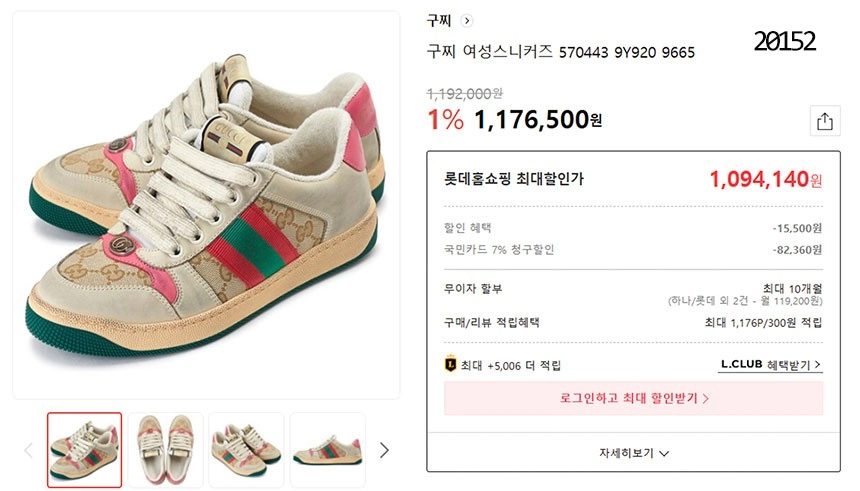The width and height of the screenshot is (860, 491).
Task: Show previous product thumbnails with left arrow
Action: 28,450
